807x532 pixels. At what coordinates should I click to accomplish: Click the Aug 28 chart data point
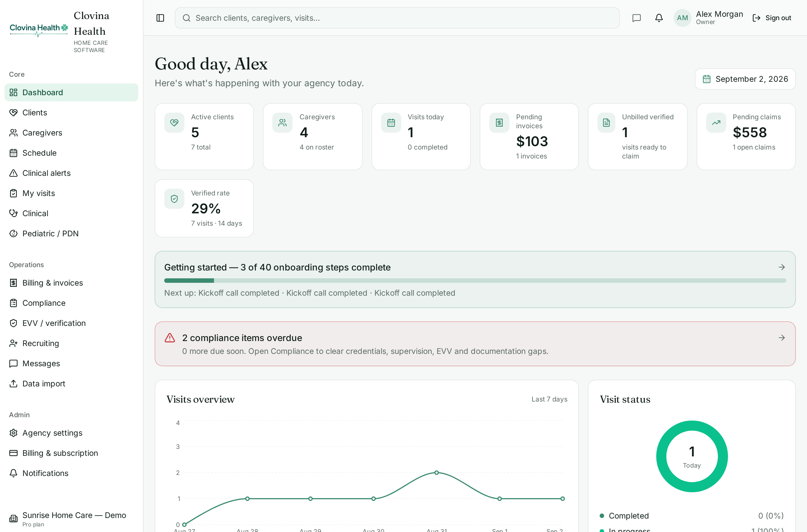coord(247,499)
